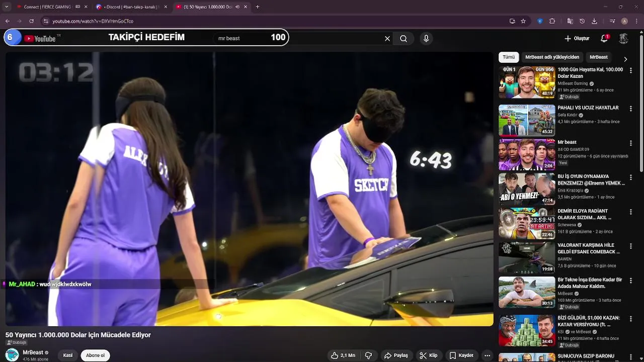Click the YouTube logo to go home
Viewport: 644px width, 362px height.
point(40,38)
